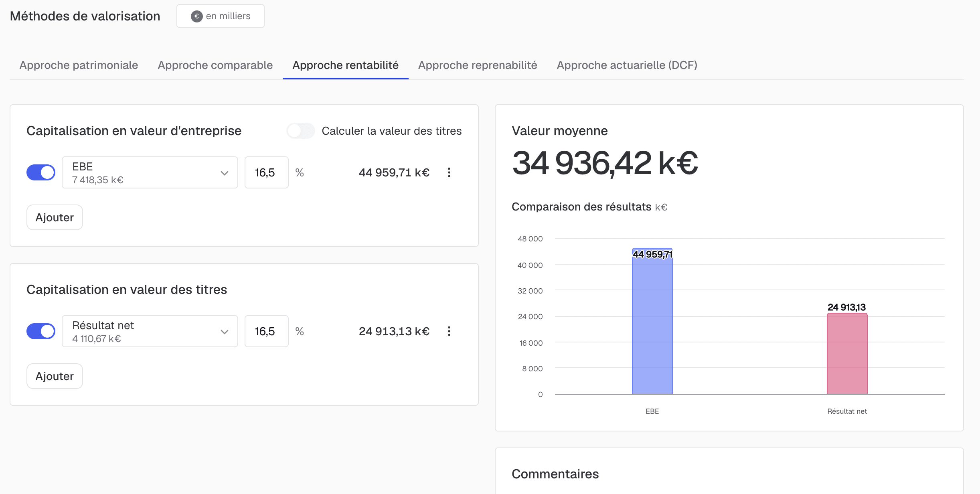The image size is (980, 494).
Task: Click the EBE label under the chart
Action: click(x=652, y=411)
